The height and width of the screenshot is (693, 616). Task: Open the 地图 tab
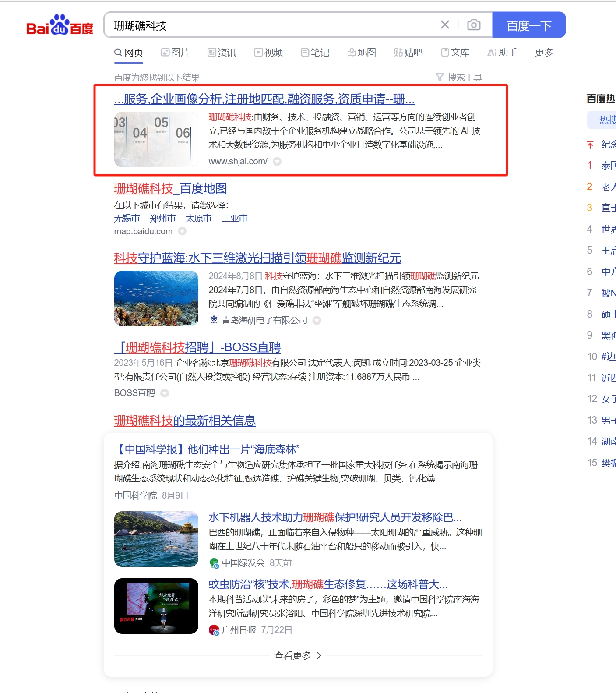point(362,53)
